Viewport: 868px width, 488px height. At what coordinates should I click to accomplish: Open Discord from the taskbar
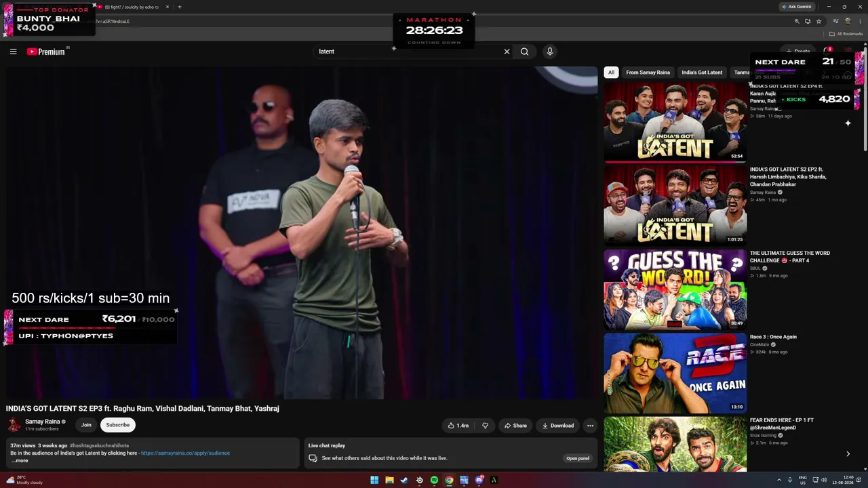point(479,480)
